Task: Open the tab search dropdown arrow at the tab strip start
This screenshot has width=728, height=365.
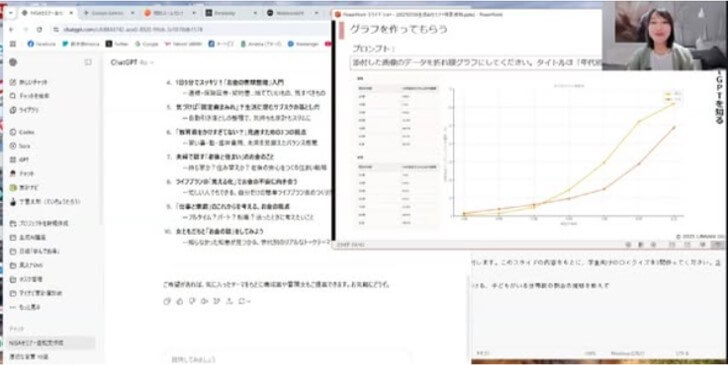Action: (x=10, y=13)
